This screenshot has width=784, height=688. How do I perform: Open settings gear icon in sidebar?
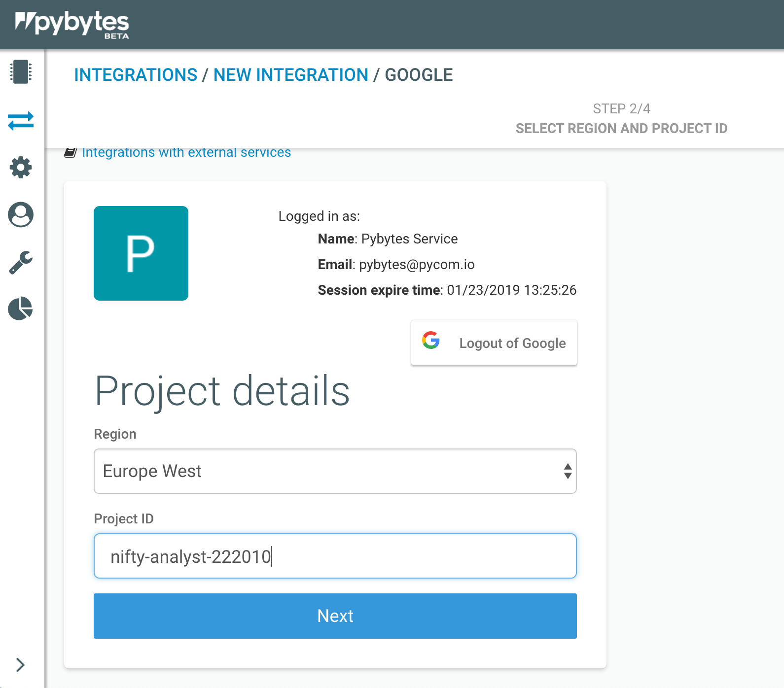(x=21, y=168)
